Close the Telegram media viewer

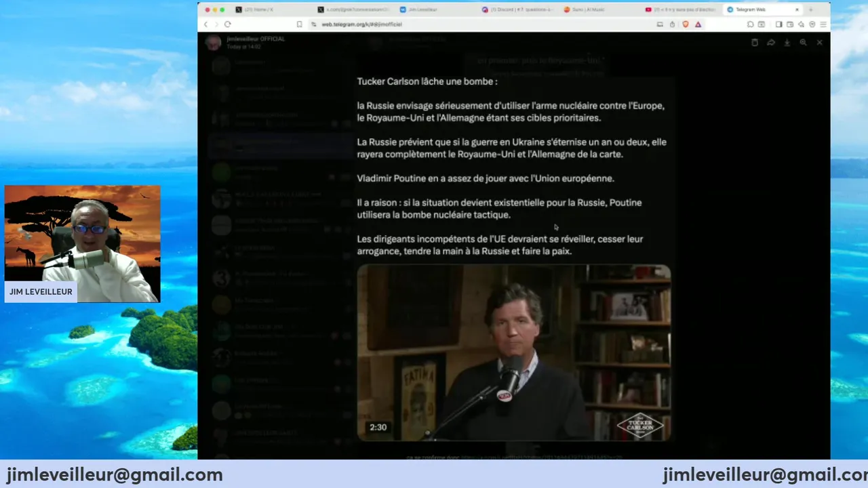coord(819,43)
